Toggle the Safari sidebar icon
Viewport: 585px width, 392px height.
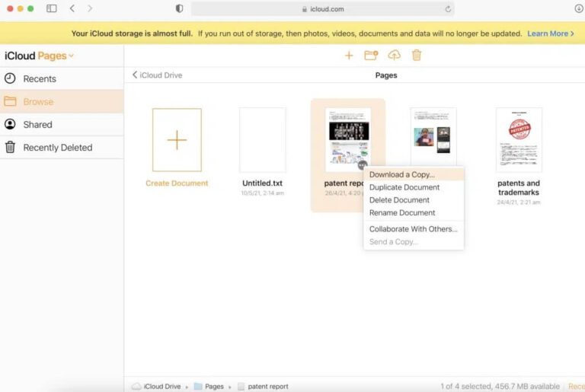coord(51,8)
